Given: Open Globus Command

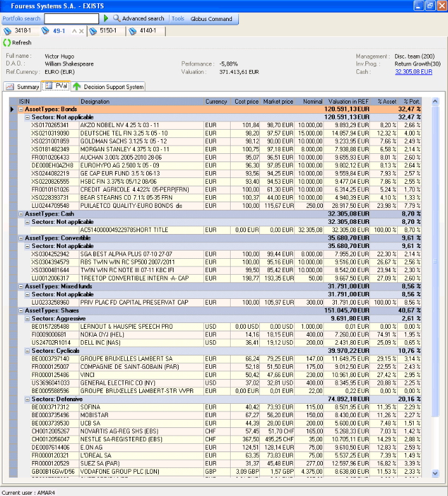Looking at the screenshot, I should pyautogui.click(x=211, y=19).
